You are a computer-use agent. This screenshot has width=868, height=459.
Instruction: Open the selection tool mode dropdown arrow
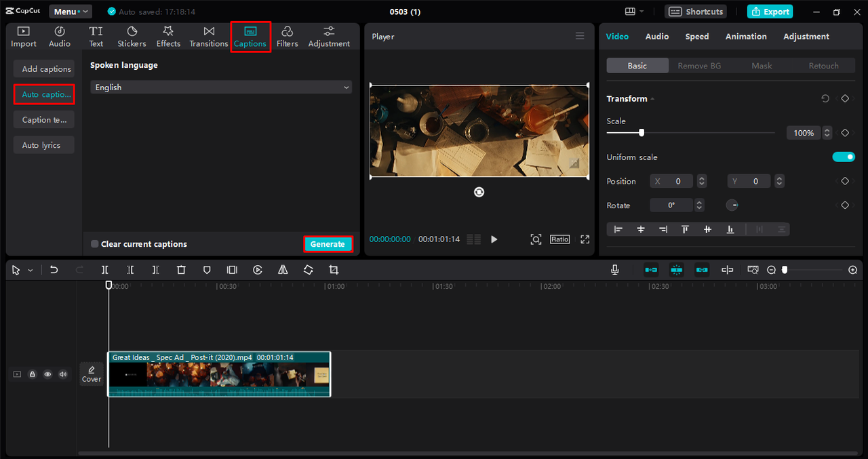click(x=31, y=271)
